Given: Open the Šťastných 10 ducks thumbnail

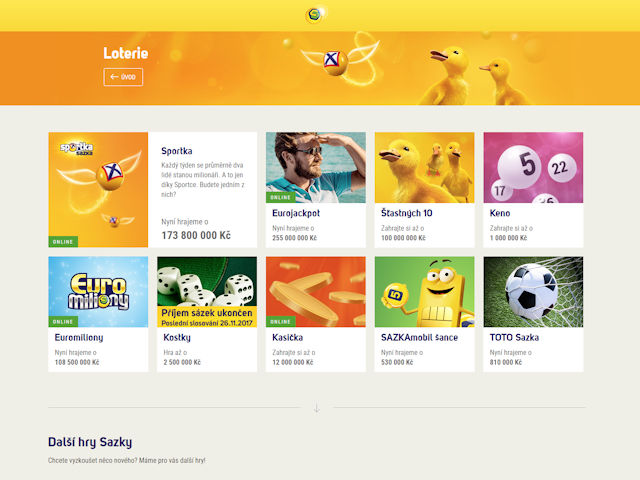Looking at the screenshot, I should pos(424,167).
